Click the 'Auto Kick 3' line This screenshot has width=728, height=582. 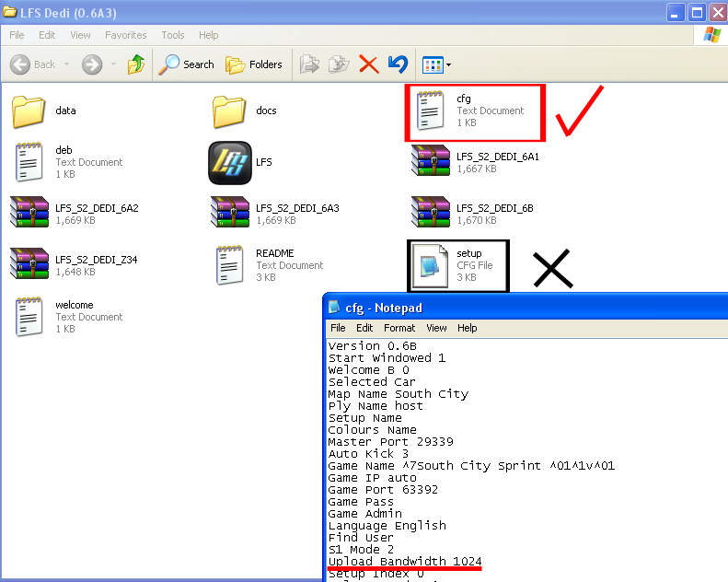click(368, 454)
